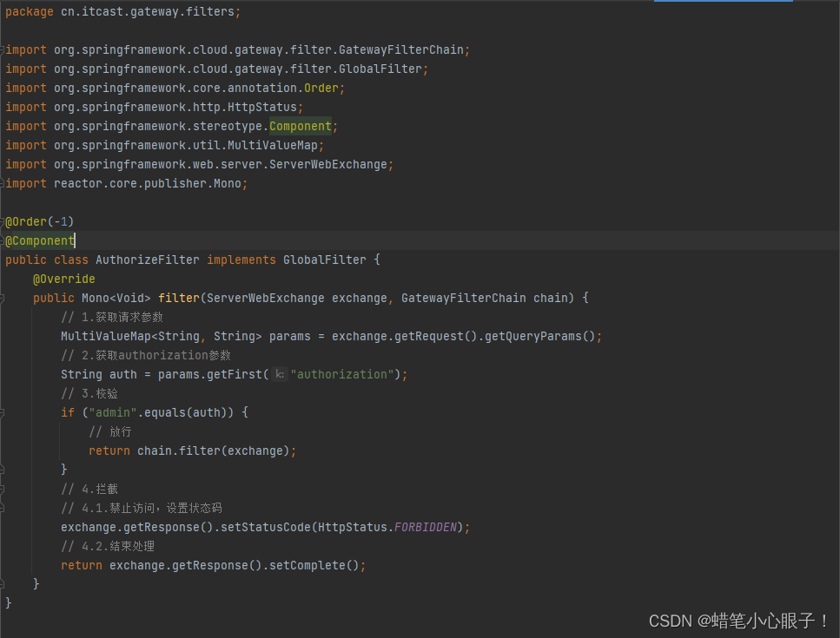Click the "admin" string literal
This screenshot has width=840, height=638.
click(x=113, y=412)
